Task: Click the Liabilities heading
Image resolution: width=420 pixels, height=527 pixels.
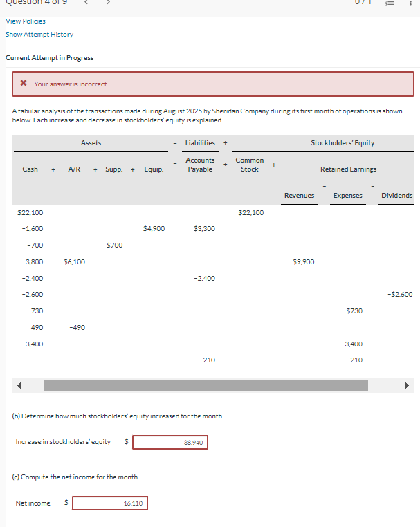Action: (200, 143)
